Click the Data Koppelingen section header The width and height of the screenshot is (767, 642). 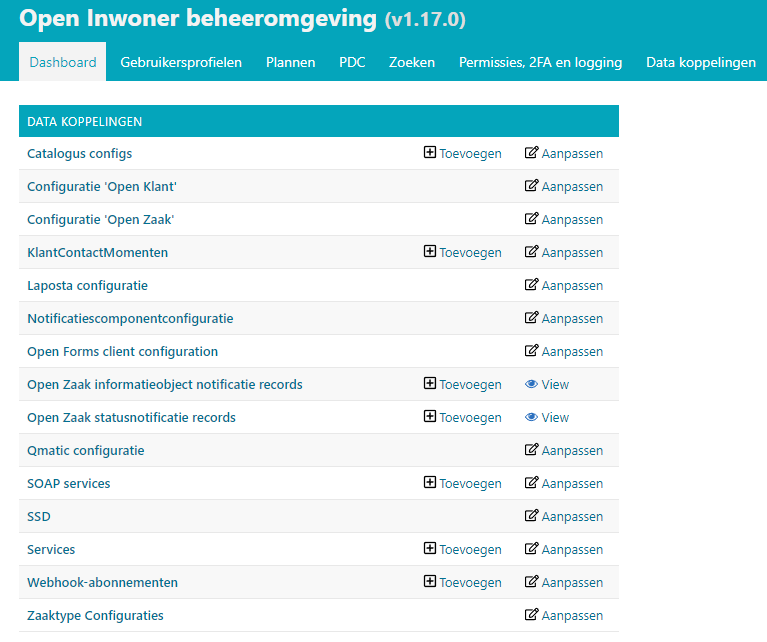pyautogui.click(x=85, y=121)
